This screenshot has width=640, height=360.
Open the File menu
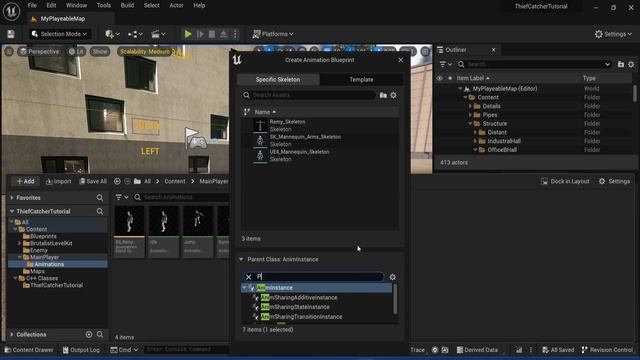click(x=32, y=5)
